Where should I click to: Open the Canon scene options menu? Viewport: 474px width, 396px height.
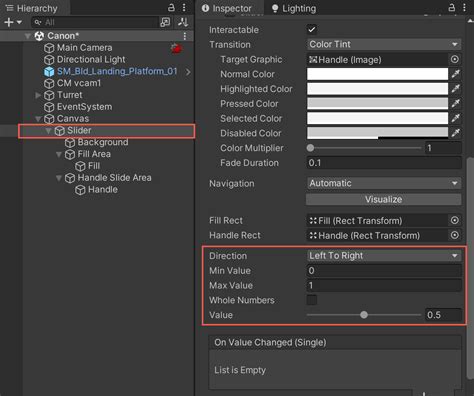(185, 36)
